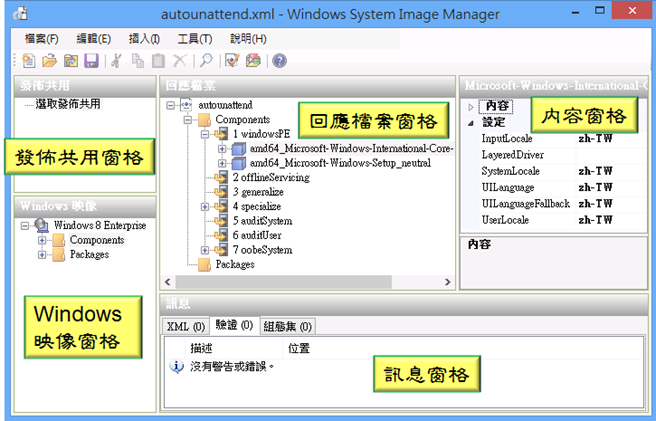The height and width of the screenshot is (421, 656).
Task: Click the Save answer file floppy icon
Action: coord(91,61)
